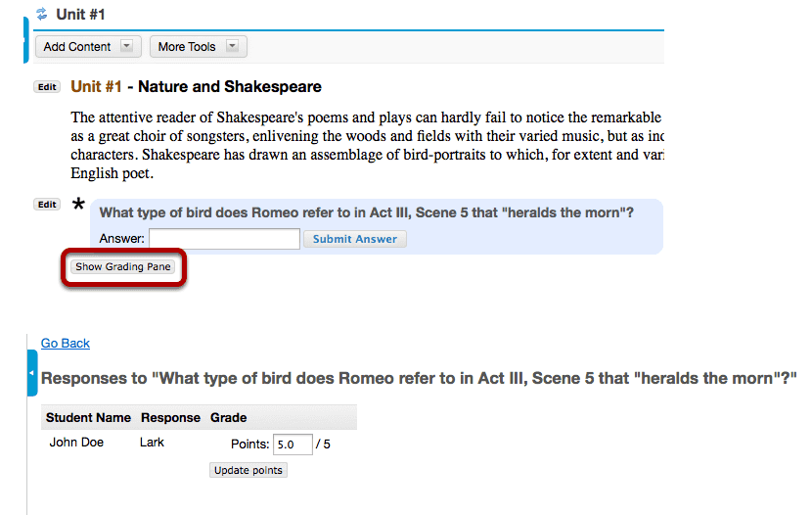This screenshot has height=515, width=812.
Task: Click the required asterisk icon by question
Action: (x=78, y=204)
